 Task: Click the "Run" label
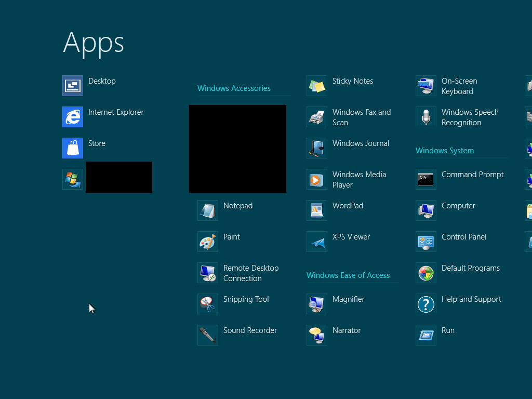click(x=448, y=330)
